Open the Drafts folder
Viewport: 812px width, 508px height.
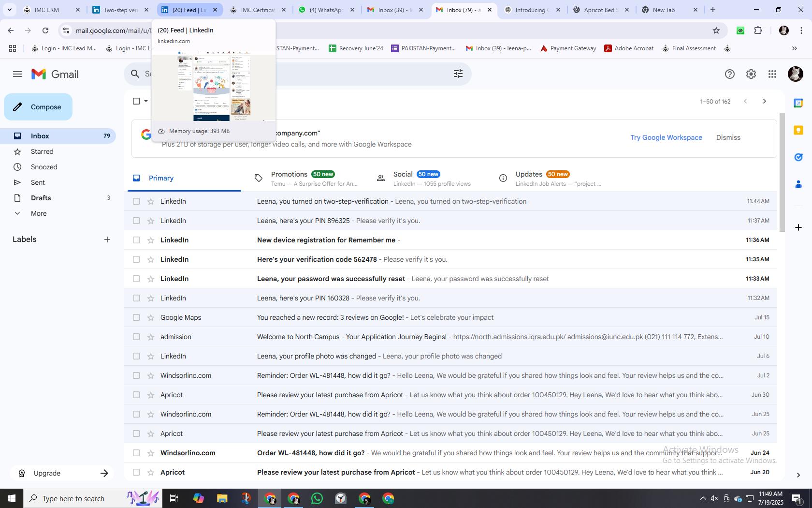coord(58,198)
